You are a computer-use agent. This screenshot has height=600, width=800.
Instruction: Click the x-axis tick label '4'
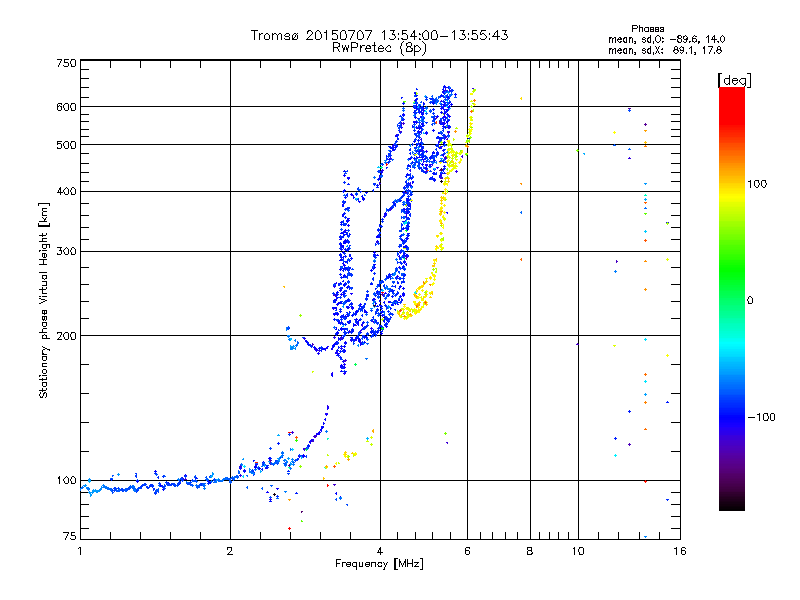380,551
